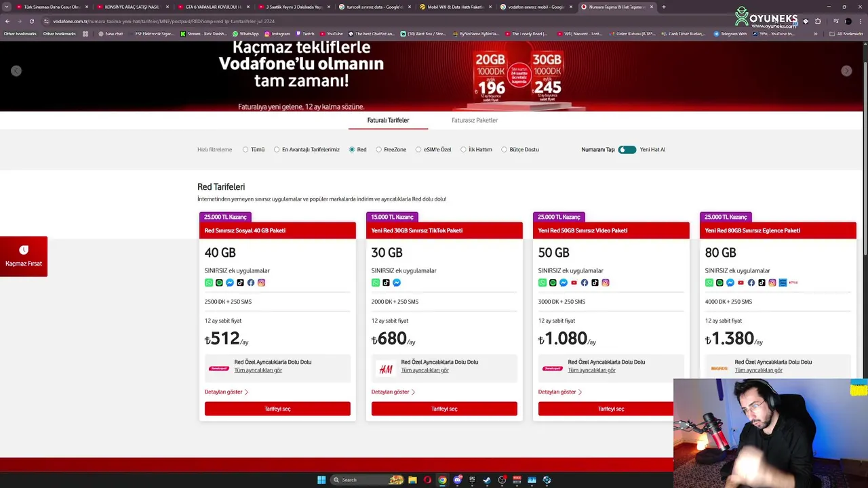Click Netflix icon in the 80 GB plan card
868x488 pixels.
point(793,283)
